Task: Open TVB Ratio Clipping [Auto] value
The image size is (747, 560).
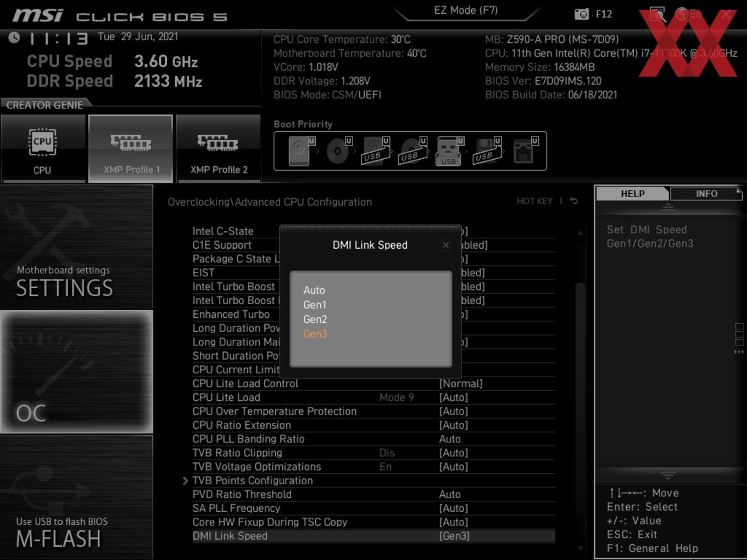Action: (454, 453)
